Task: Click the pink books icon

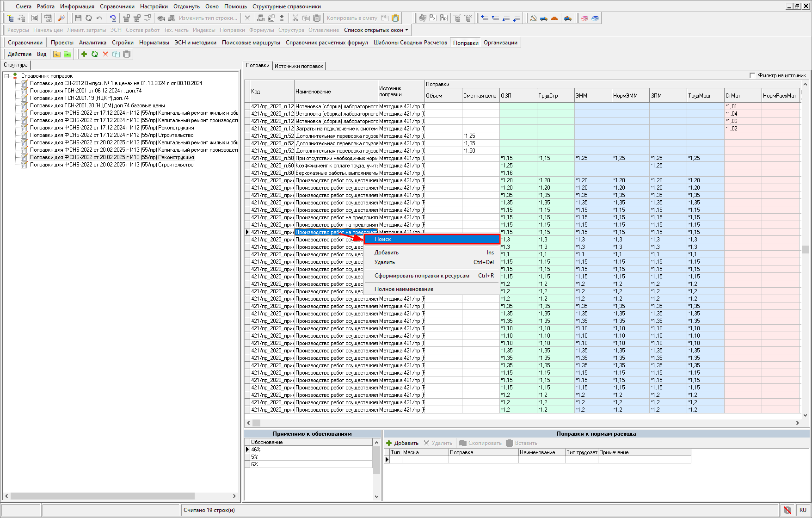Action: [x=584, y=18]
